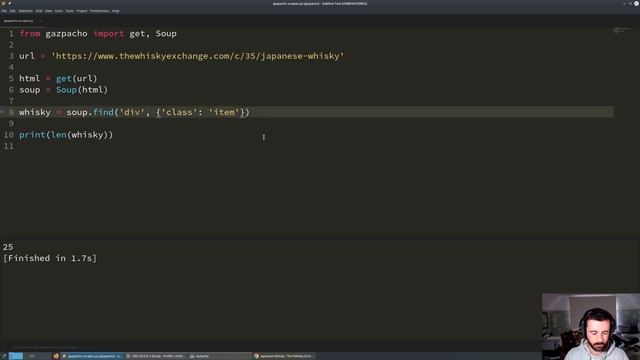Open the Selection menu
640x360 pixels.
25,11
